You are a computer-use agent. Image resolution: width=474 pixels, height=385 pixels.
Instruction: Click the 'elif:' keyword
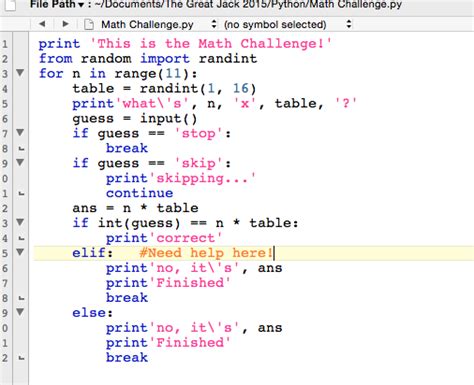[93, 253]
